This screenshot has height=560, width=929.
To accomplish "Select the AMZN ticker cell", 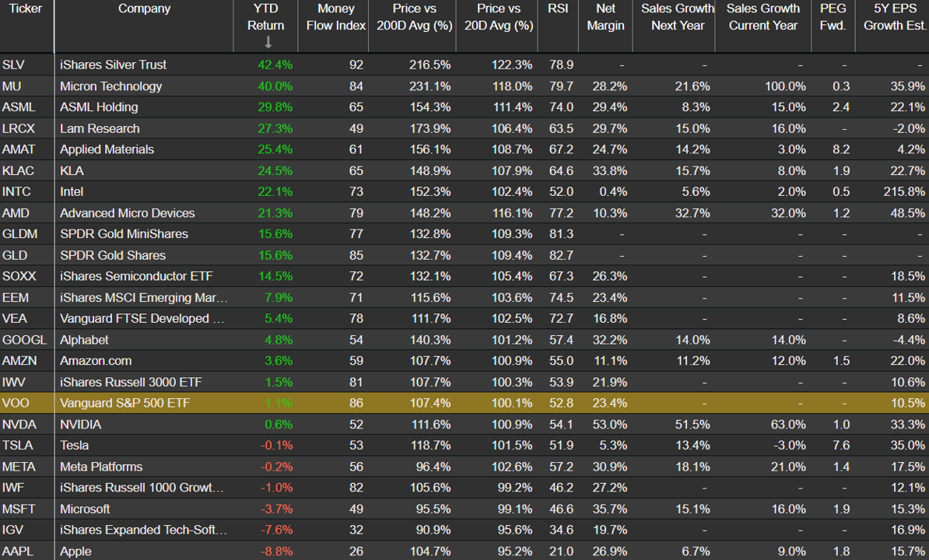I will 19,361.
